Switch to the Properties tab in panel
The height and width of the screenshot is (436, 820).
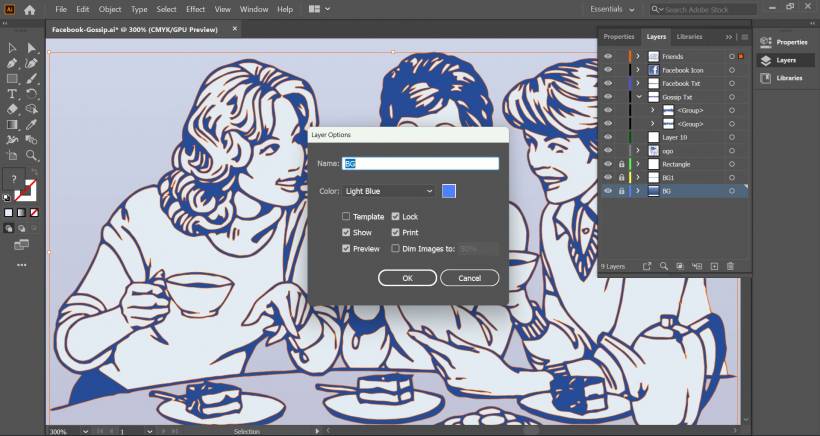click(x=618, y=36)
